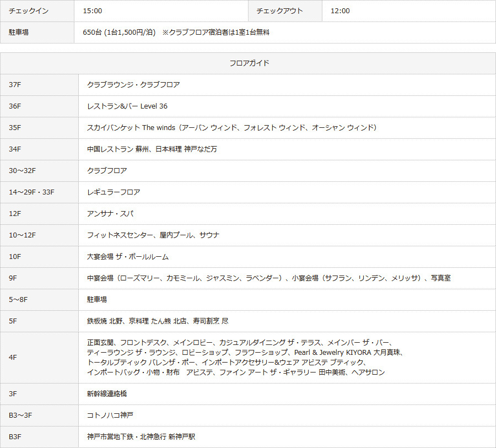Select レストラン&バー Level 36 text
Viewport: 496px width, 448px height.
(x=127, y=106)
